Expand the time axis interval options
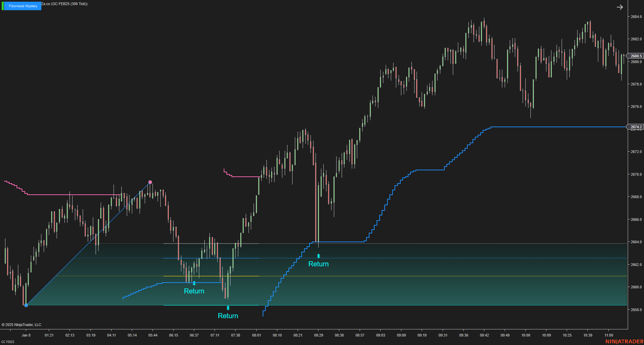 click(x=322, y=335)
